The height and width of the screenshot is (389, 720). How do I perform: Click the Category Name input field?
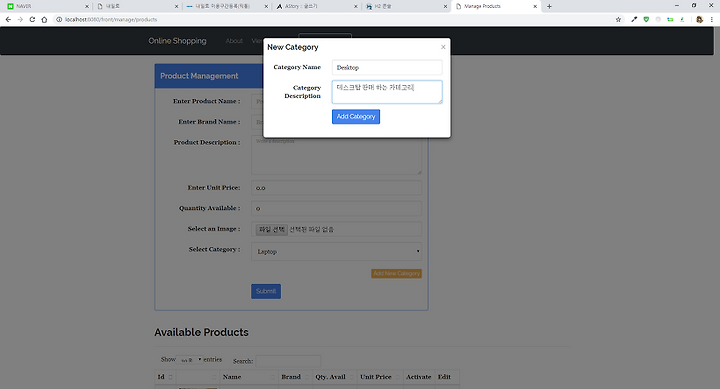pos(387,68)
